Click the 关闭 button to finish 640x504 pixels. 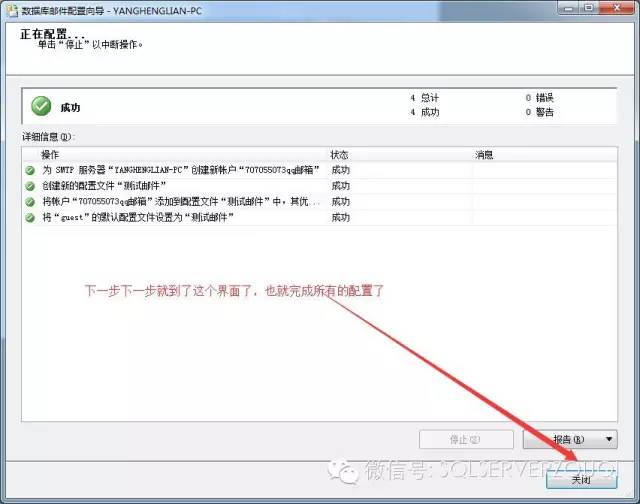(x=581, y=480)
